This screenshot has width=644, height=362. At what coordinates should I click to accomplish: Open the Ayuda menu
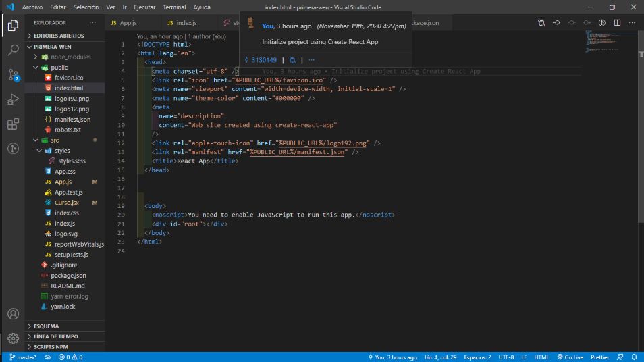click(202, 7)
